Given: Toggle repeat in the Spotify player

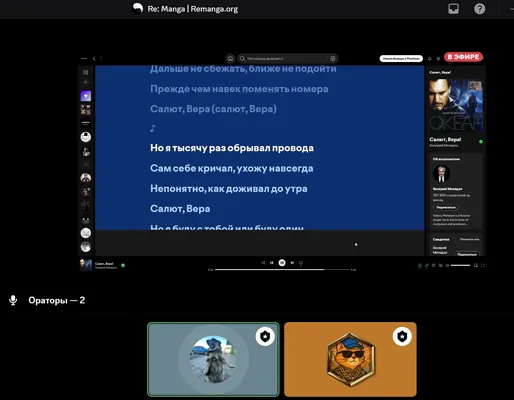Looking at the screenshot, I should [x=301, y=263].
